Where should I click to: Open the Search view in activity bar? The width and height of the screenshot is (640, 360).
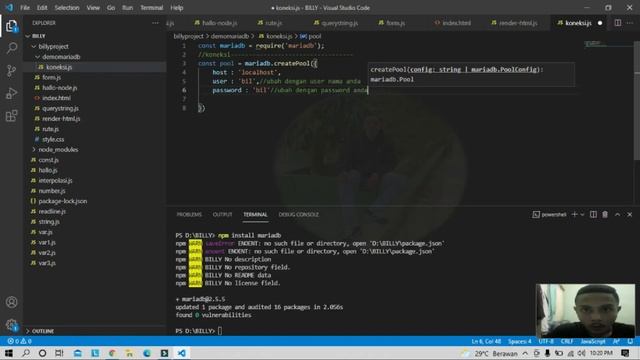tap(11, 48)
